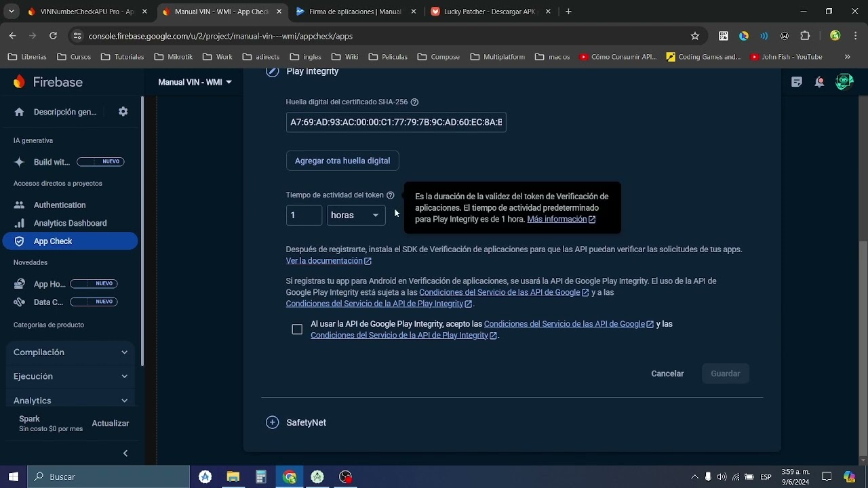The image size is (868, 488).
Task: Edit token lifetime number field
Action: coord(304,215)
